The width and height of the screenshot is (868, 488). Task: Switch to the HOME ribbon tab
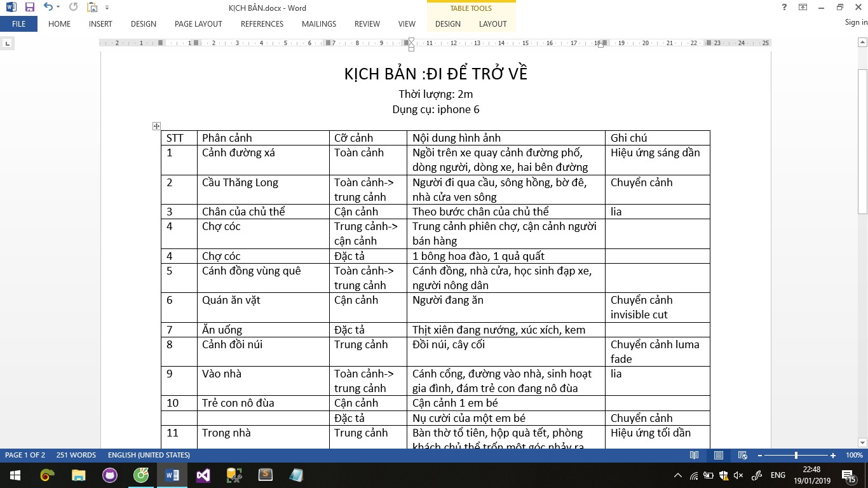click(x=60, y=24)
